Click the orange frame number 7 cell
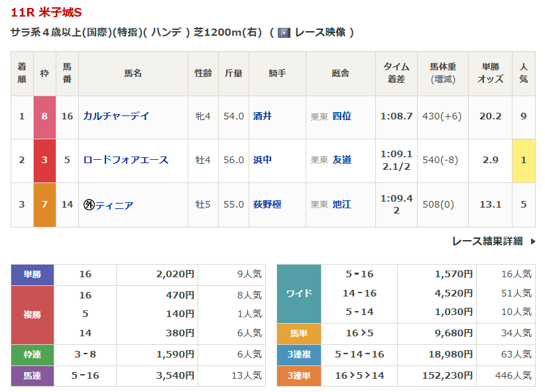Image resolution: width=545 pixels, height=392 pixels. (44, 204)
